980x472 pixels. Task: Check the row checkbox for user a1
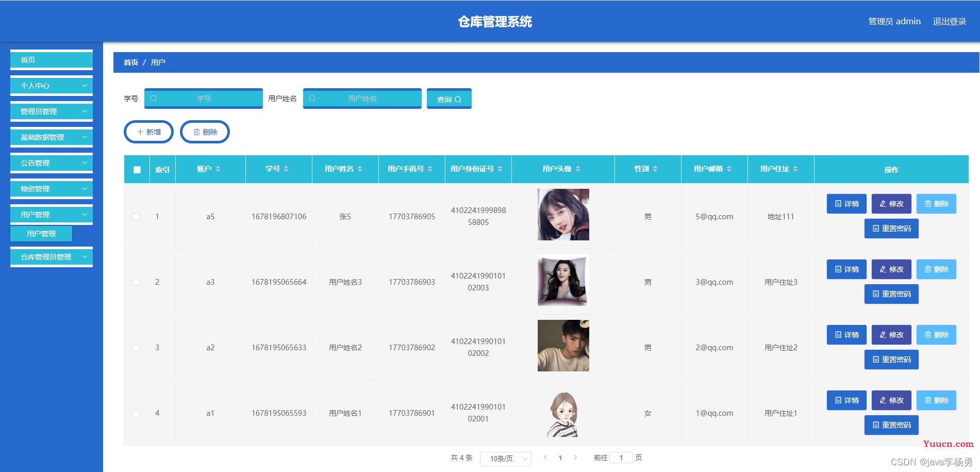tap(136, 413)
